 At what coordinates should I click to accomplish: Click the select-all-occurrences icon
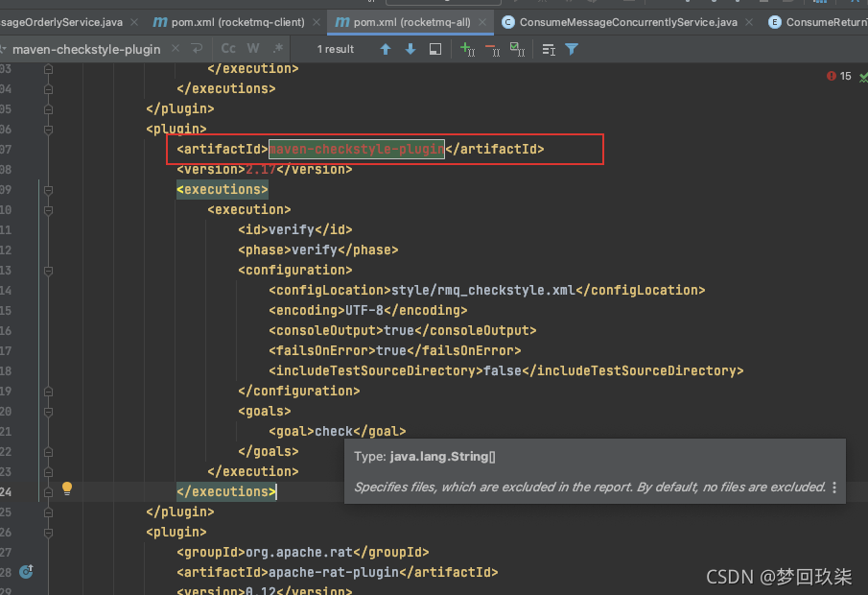click(517, 49)
